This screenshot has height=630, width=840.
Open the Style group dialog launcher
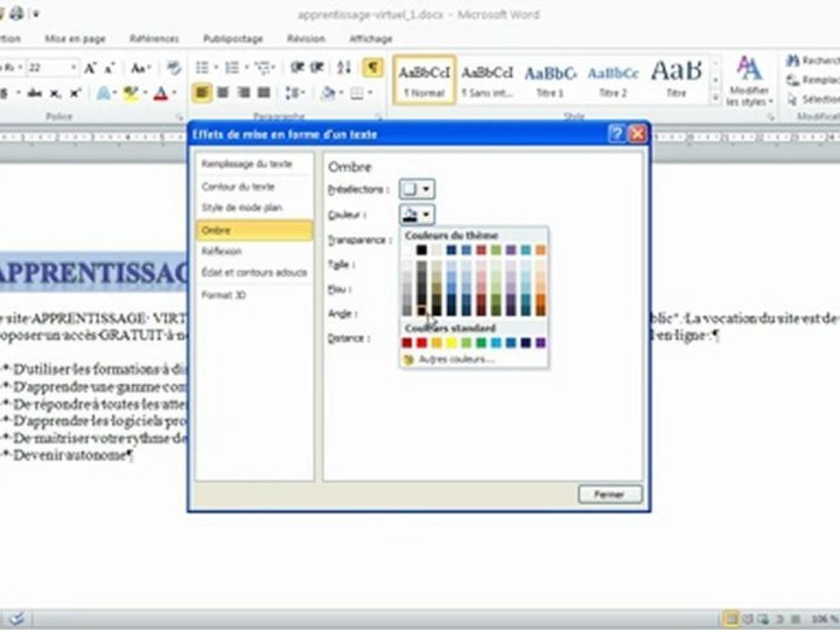[770, 116]
